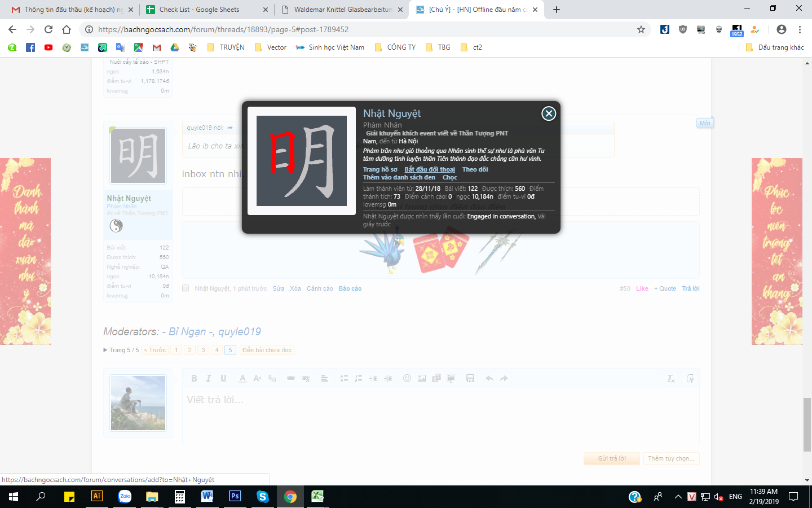This screenshot has width=812, height=508.
Task: Click the insert link icon in editor
Action: click(x=291, y=378)
